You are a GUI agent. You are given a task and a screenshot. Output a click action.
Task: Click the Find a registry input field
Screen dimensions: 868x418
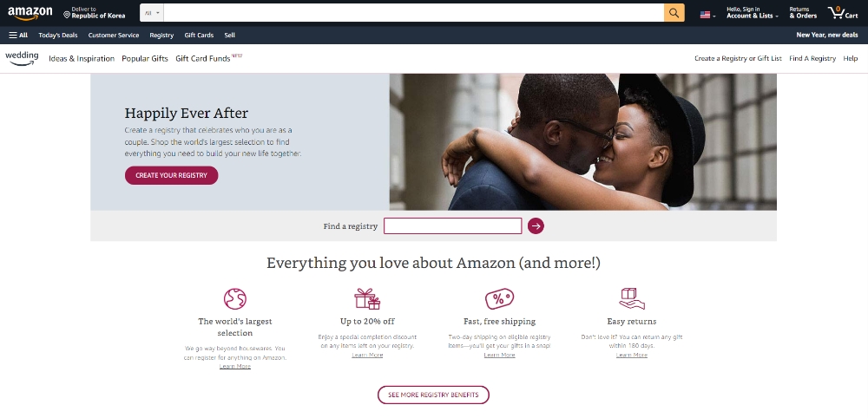(x=453, y=225)
